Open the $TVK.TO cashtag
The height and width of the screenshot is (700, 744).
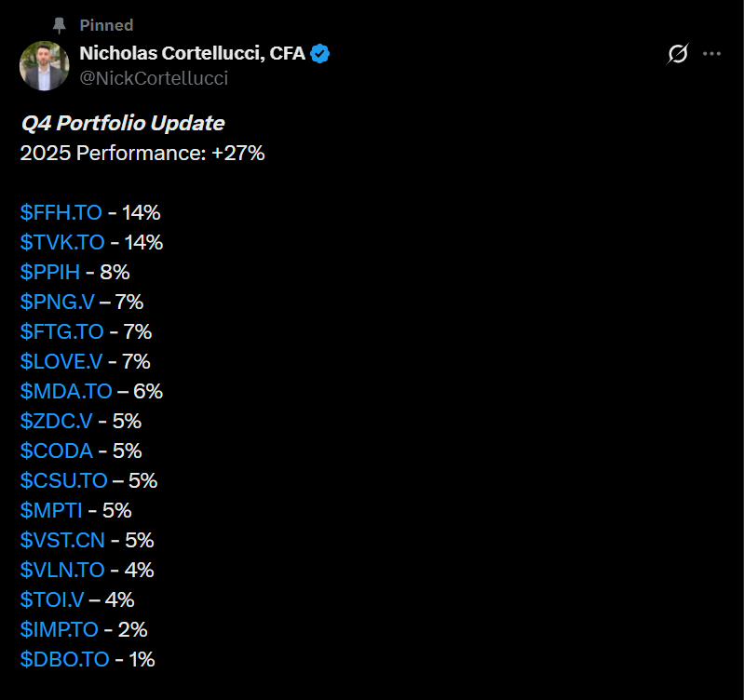click(61, 242)
